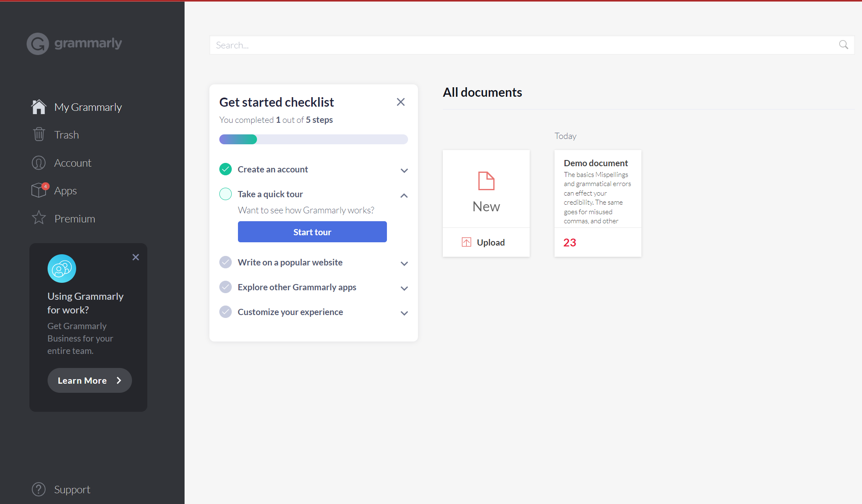Screen dimensions: 862x504
Task: Click the checklist progress bar
Action: click(x=314, y=139)
